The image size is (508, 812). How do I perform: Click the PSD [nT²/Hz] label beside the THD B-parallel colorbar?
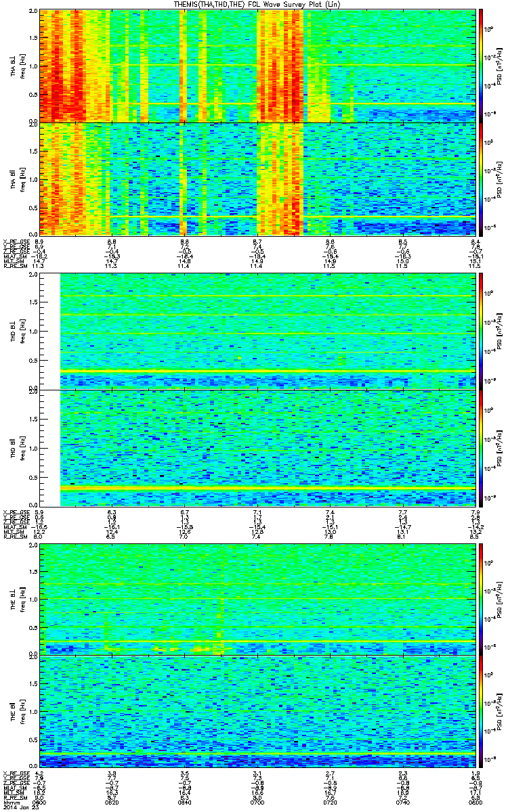pyautogui.click(x=499, y=447)
